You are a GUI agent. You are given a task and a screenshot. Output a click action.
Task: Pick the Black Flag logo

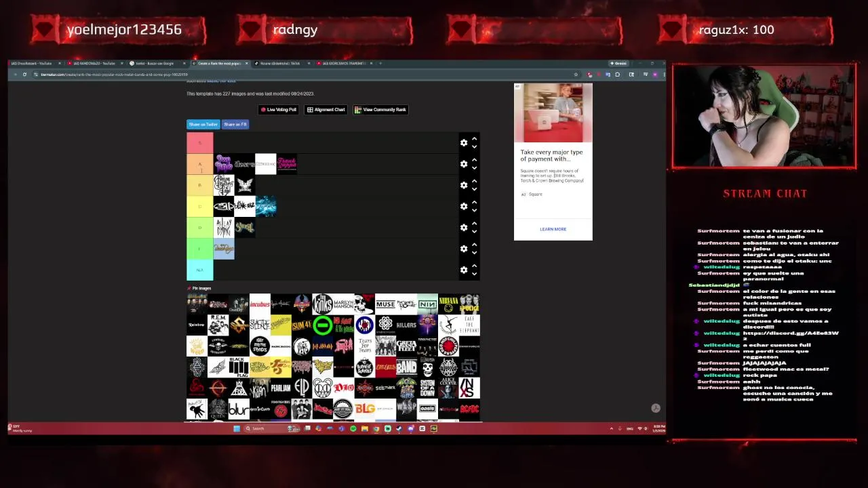point(239,367)
